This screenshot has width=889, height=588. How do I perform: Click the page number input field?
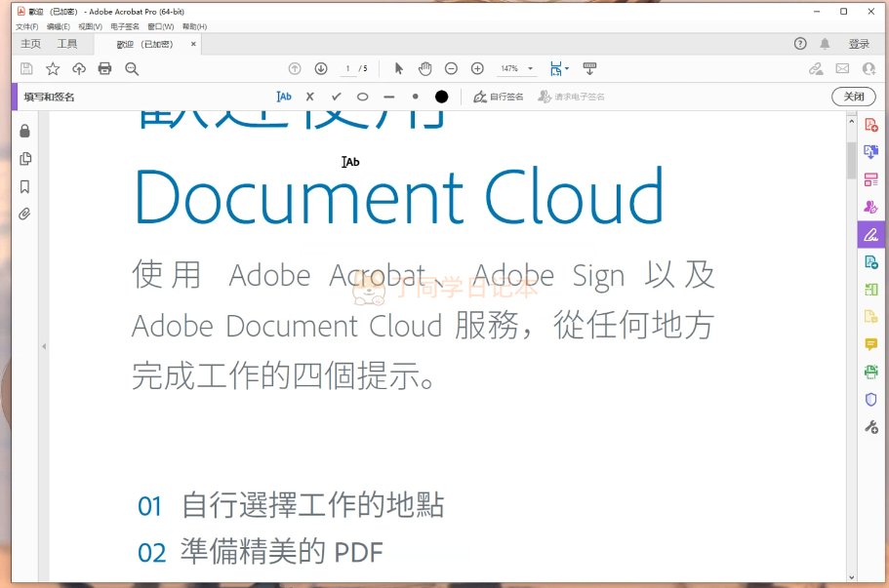[x=348, y=68]
